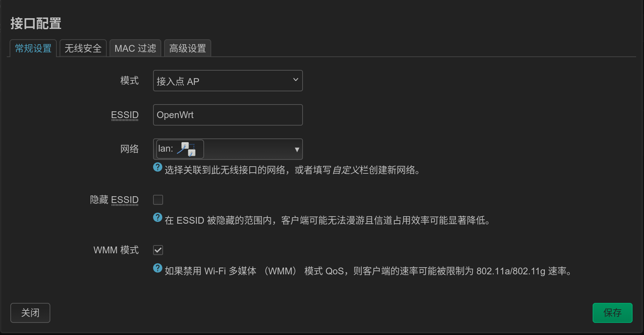Open the 无线安全 tab
The width and height of the screenshot is (644, 335).
[x=83, y=48]
